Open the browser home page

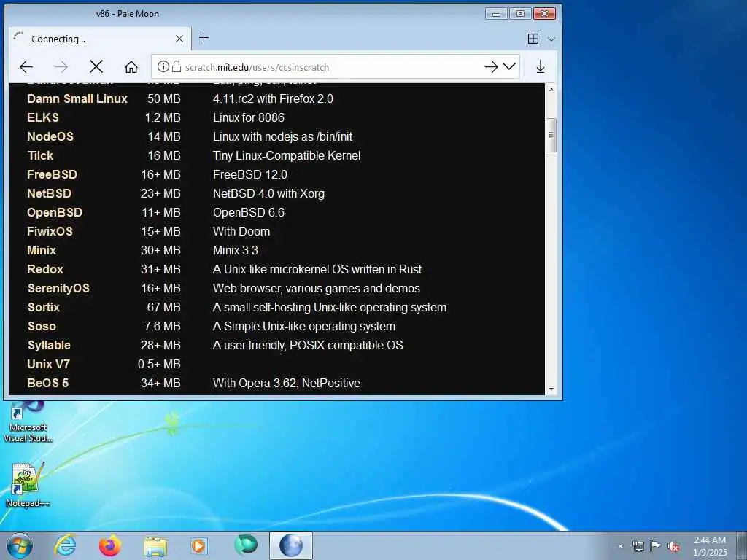[131, 67]
